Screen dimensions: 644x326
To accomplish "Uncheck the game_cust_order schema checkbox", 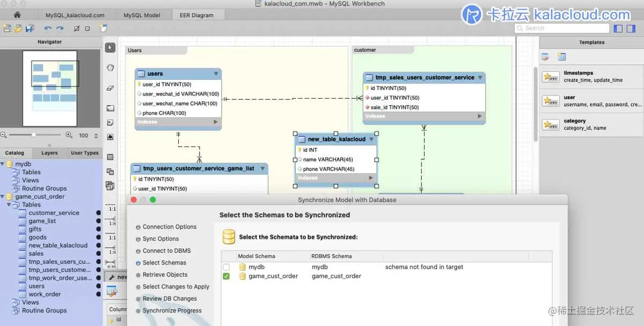I will [x=226, y=276].
